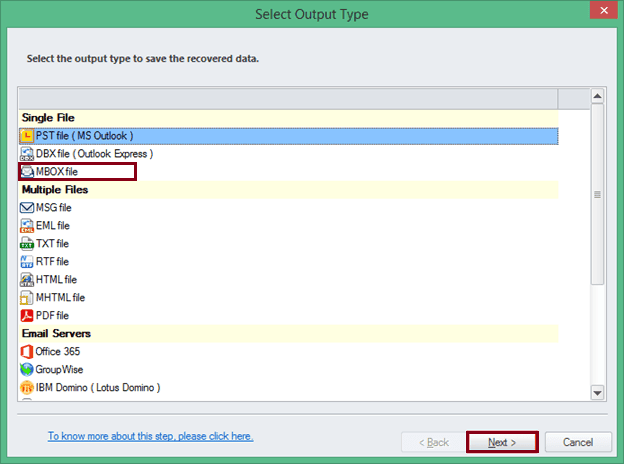Choose the MSG file option text
This screenshot has width=624, height=464.
(54, 208)
